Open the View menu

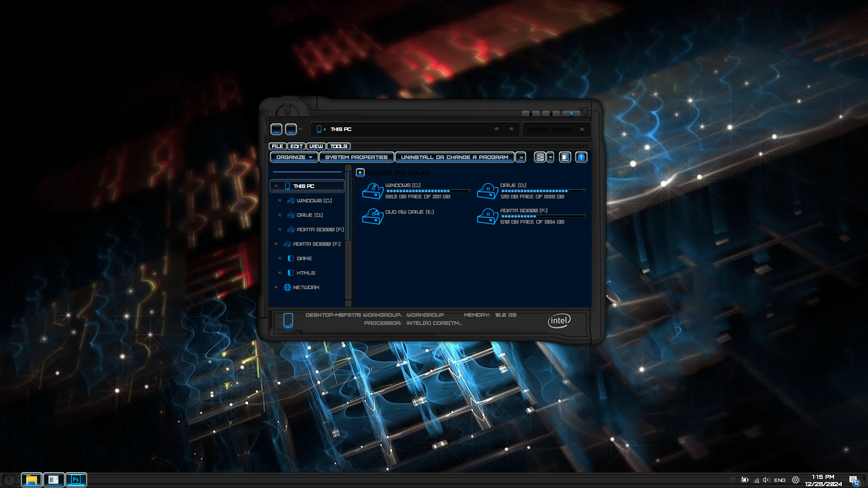point(316,146)
